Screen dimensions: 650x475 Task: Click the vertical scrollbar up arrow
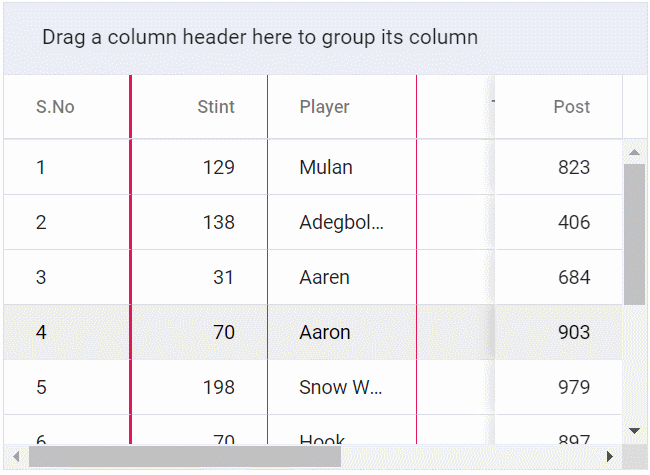pyautogui.click(x=634, y=153)
